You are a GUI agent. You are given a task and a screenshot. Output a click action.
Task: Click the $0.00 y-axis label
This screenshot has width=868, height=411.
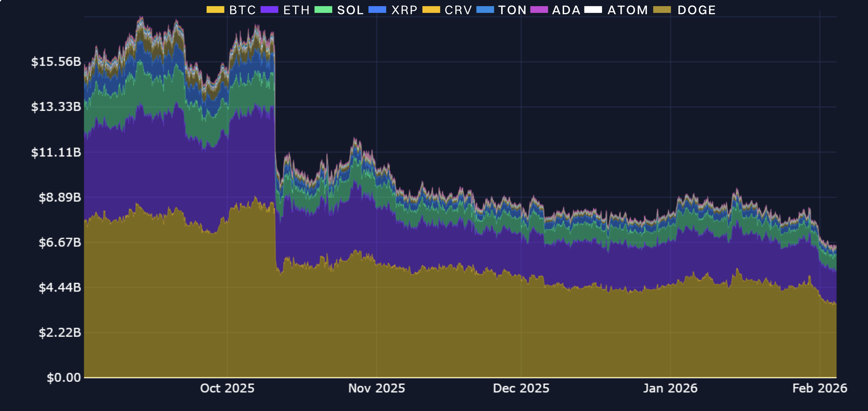[x=64, y=378]
